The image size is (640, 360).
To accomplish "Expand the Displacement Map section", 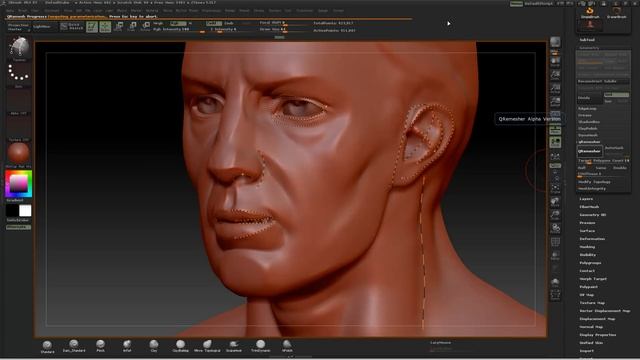I will [x=597, y=319].
